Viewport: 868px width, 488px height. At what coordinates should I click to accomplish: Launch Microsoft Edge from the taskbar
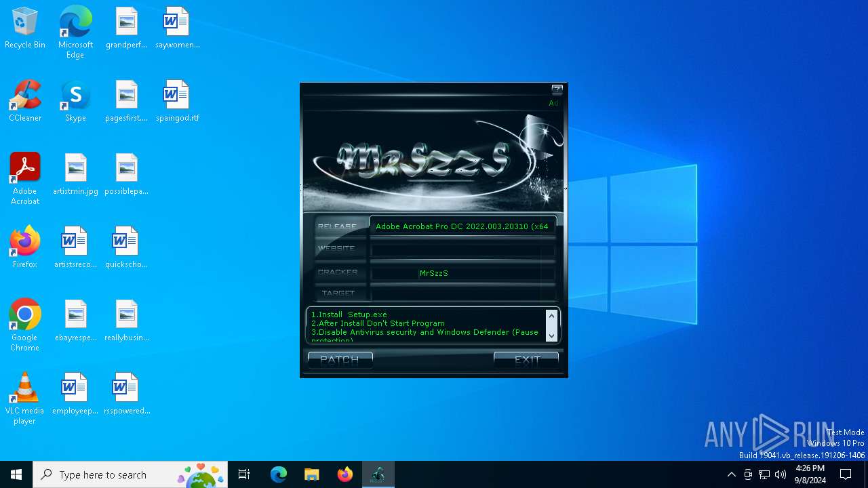point(279,474)
